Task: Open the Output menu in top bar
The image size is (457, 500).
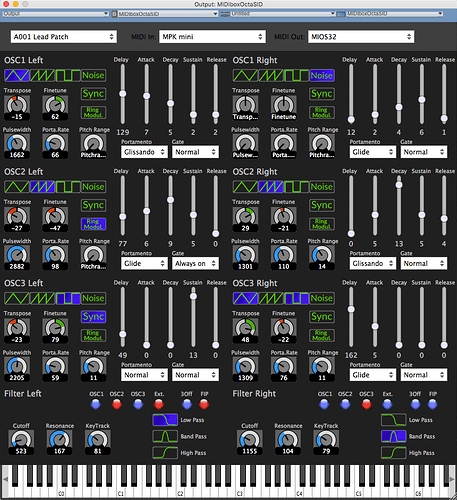Action: [x=55, y=14]
